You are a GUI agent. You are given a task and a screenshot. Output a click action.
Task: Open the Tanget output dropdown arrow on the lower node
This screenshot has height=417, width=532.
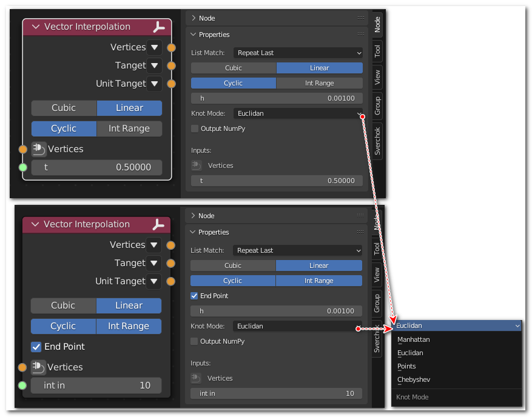click(x=153, y=263)
